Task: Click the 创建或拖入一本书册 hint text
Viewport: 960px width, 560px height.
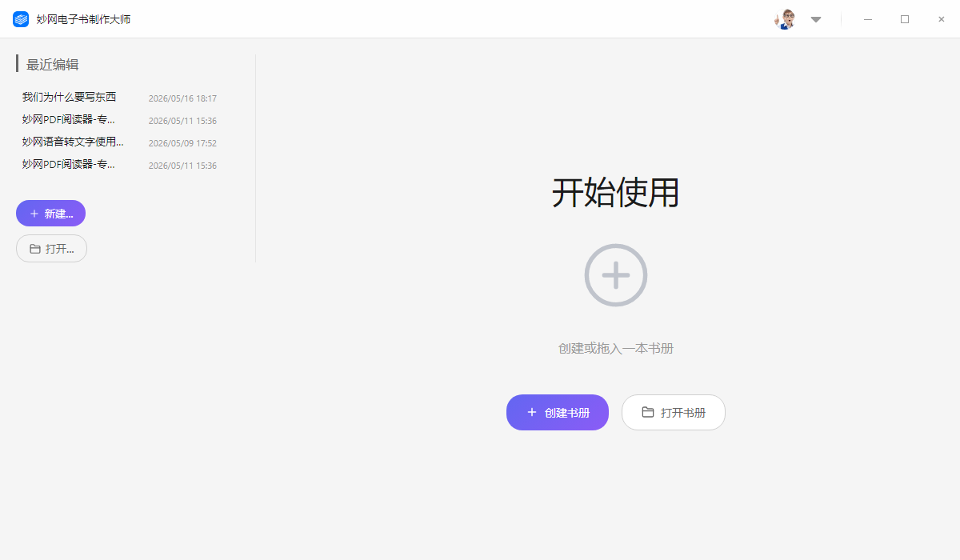Action: (x=616, y=349)
